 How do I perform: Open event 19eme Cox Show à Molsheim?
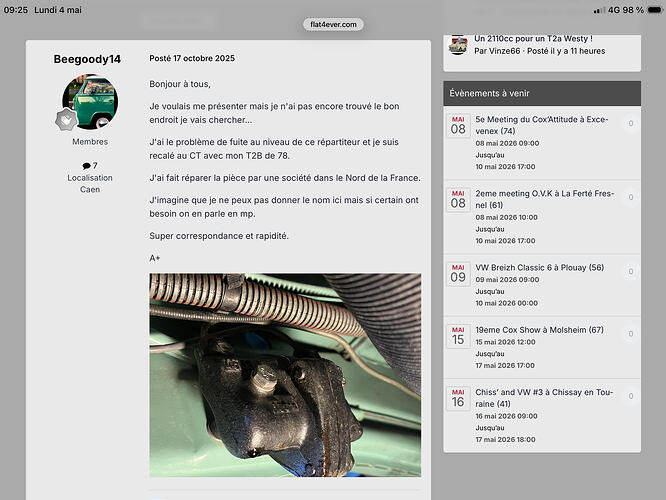pos(539,330)
